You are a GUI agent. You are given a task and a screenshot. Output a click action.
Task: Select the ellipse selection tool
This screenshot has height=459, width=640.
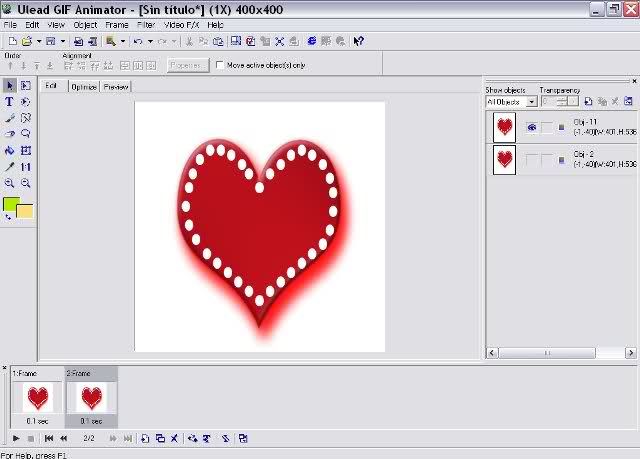[26, 102]
